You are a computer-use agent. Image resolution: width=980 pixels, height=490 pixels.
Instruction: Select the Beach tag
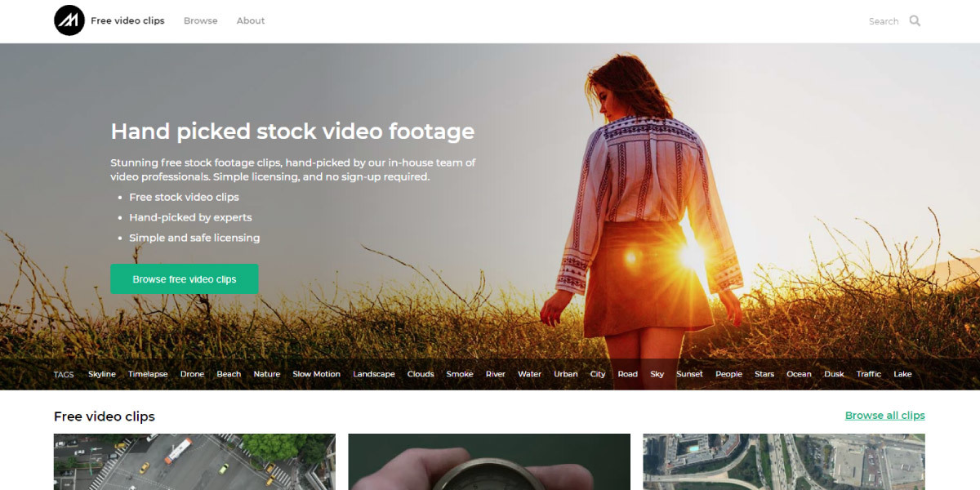[229, 374]
